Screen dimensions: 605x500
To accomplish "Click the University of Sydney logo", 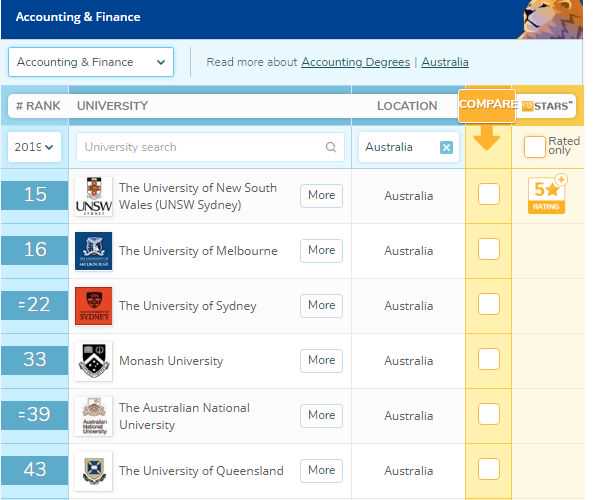I will (x=94, y=306).
